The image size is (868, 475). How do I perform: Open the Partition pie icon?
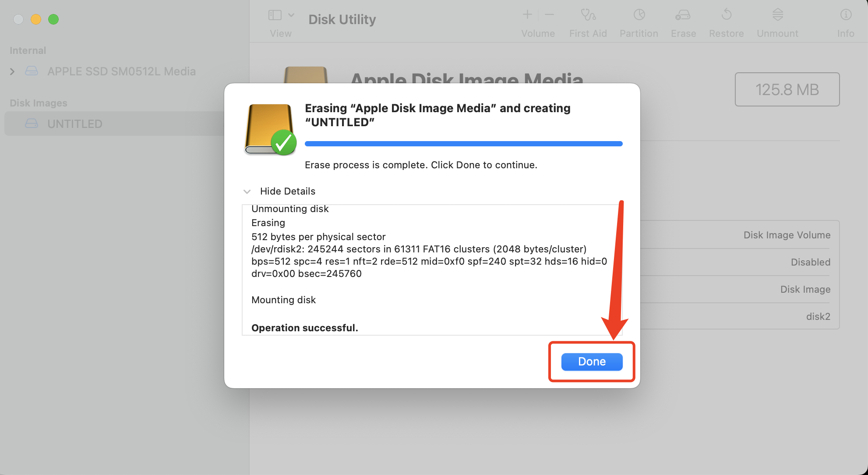(639, 15)
